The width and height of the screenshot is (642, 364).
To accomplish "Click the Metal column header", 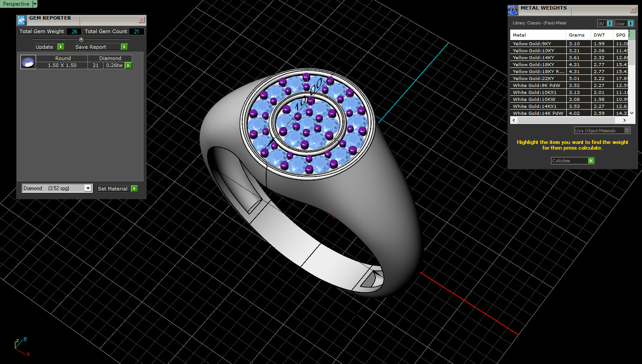I will tap(538, 35).
